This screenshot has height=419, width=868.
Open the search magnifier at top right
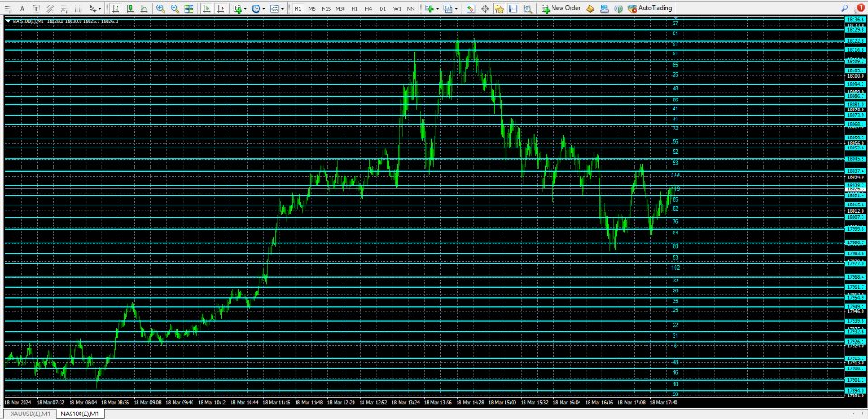(x=844, y=8)
